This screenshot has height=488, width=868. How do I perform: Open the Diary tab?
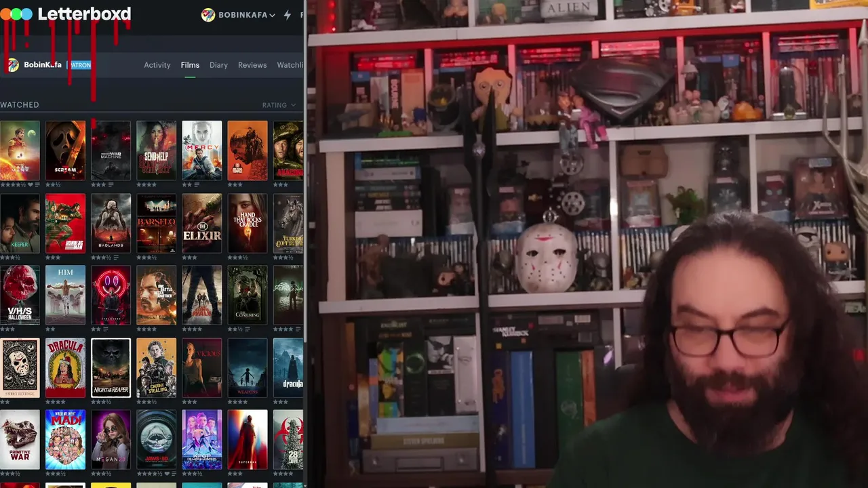coord(218,65)
